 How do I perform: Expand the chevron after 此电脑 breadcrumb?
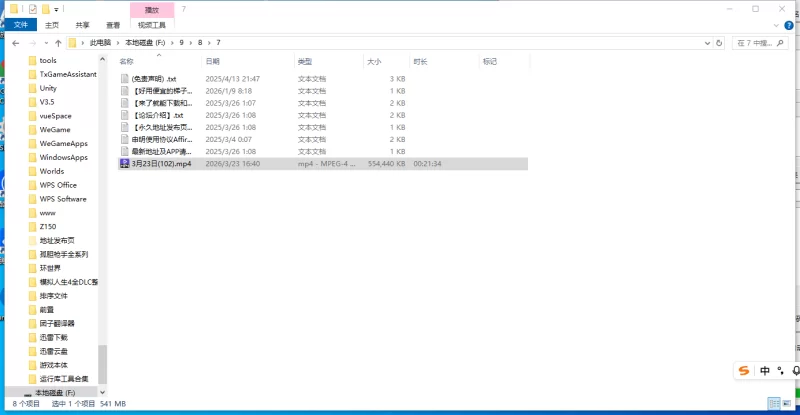(x=118, y=43)
